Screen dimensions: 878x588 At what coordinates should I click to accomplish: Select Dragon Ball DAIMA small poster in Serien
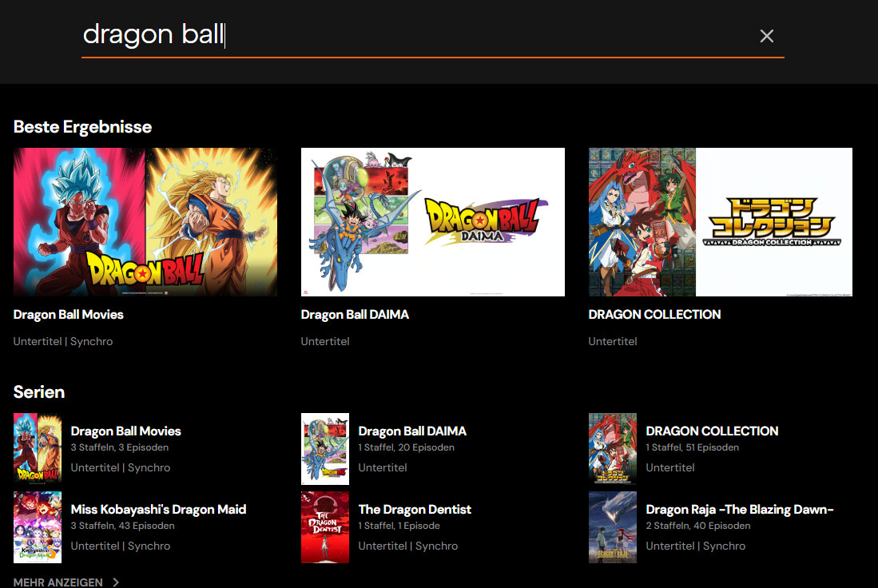(x=325, y=448)
